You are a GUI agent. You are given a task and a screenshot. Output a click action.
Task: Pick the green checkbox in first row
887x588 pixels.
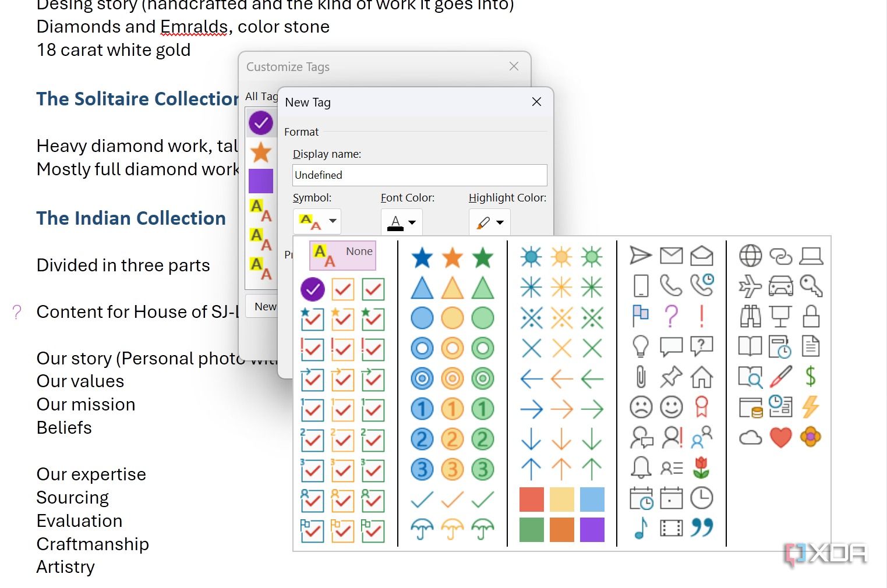[x=373, y=289]
